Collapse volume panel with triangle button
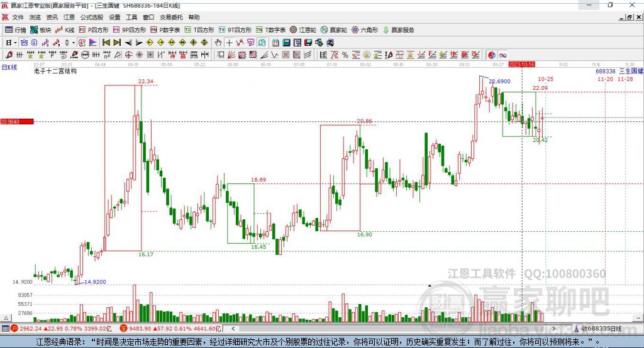The image size is (644, 348). coord(6,318)
